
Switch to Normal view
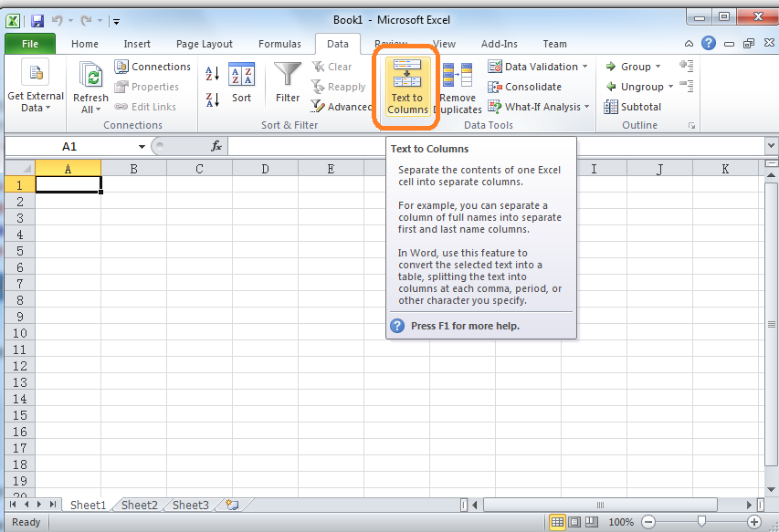557,522
